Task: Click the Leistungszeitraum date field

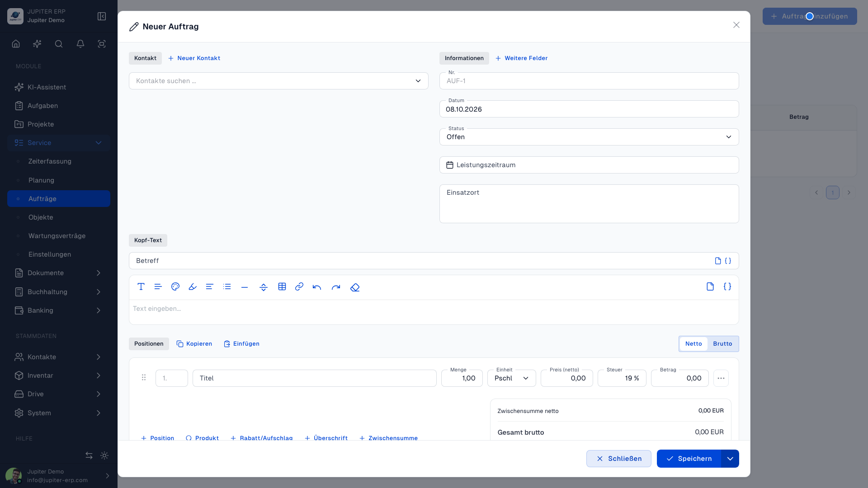Action: 589,165
